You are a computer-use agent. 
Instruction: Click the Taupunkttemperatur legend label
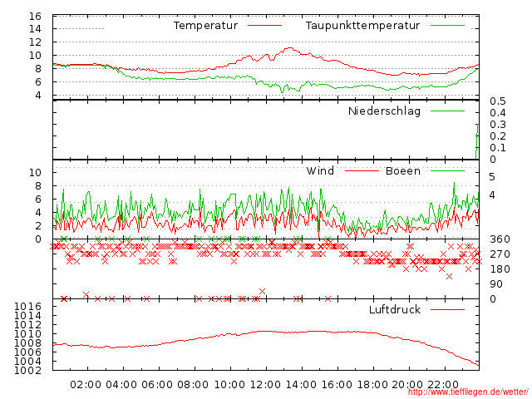(x=362, y=26)
